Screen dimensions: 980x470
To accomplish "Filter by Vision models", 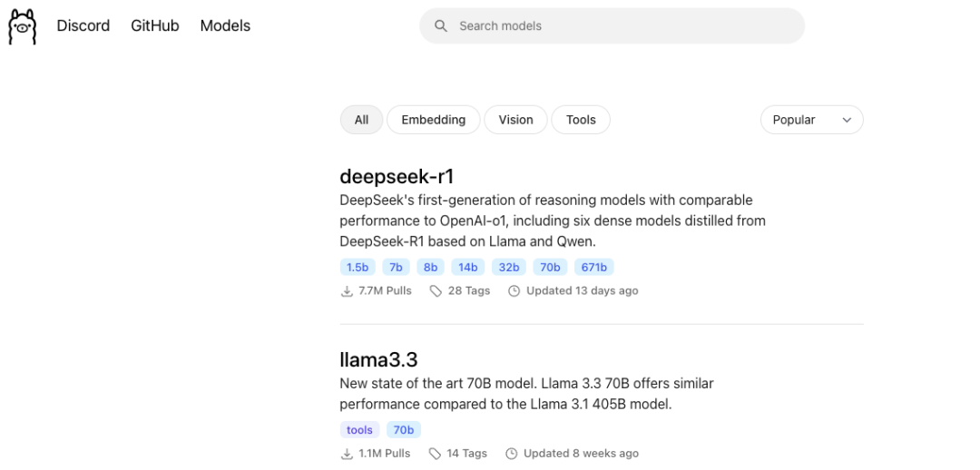I will coord(515,120).
